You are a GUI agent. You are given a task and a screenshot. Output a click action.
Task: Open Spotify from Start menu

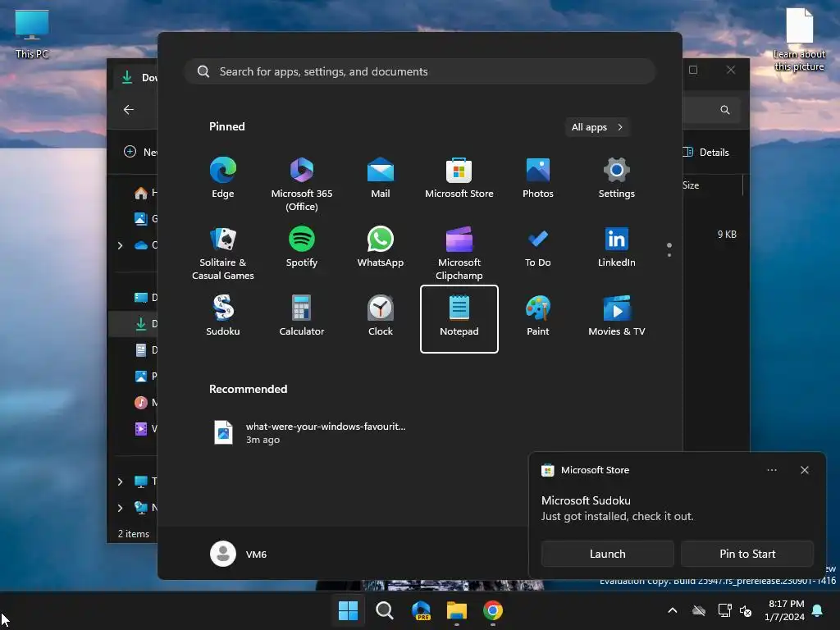coord(302,247)
